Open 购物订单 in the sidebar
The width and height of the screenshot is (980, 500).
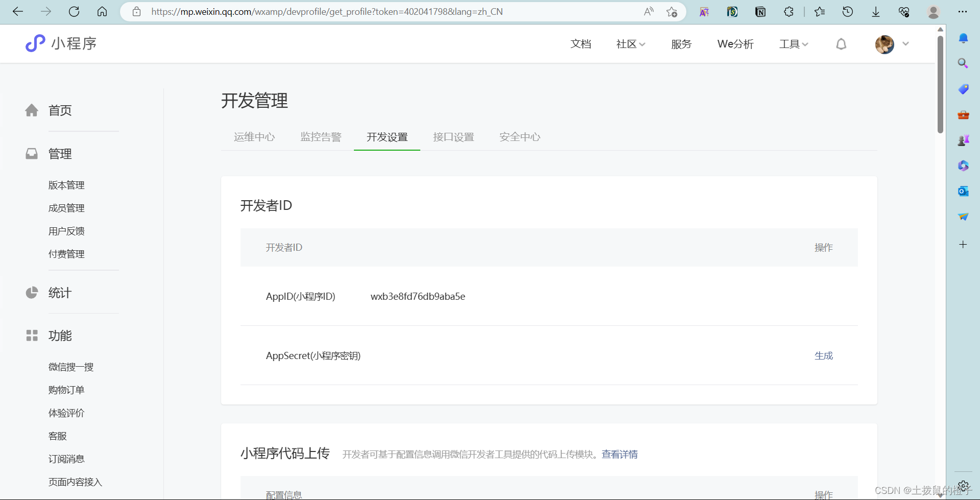coord(66,390)
